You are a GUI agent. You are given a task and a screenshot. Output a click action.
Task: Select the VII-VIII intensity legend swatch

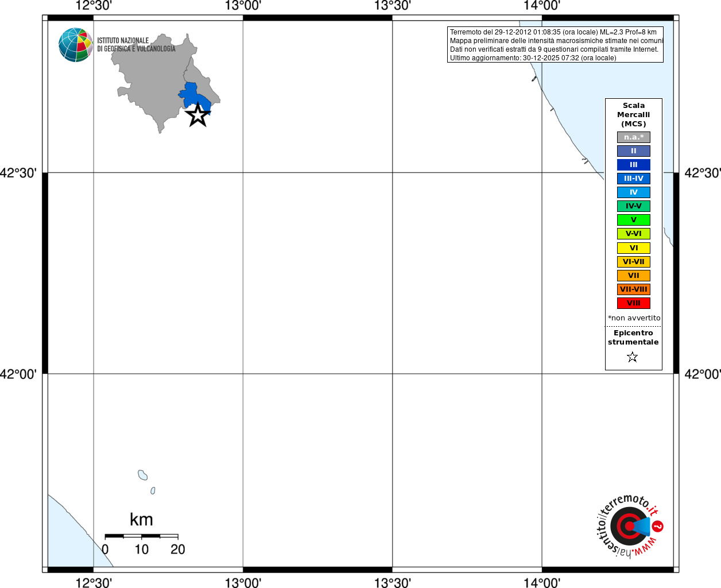[x=634, y=289]
